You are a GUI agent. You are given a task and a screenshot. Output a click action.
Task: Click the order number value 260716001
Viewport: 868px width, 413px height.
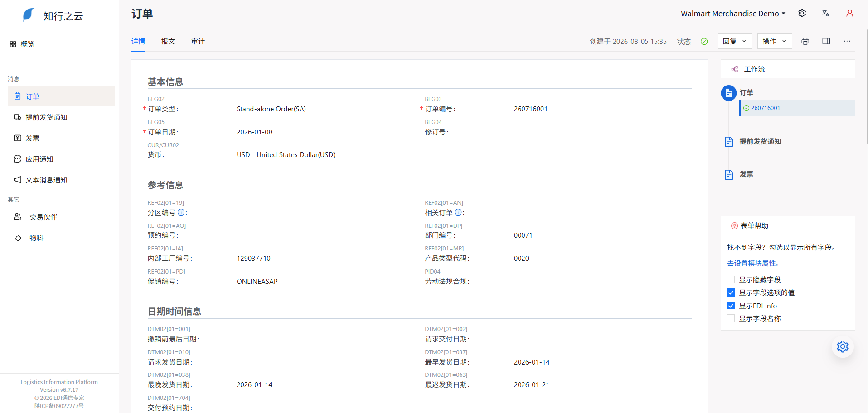531,109
